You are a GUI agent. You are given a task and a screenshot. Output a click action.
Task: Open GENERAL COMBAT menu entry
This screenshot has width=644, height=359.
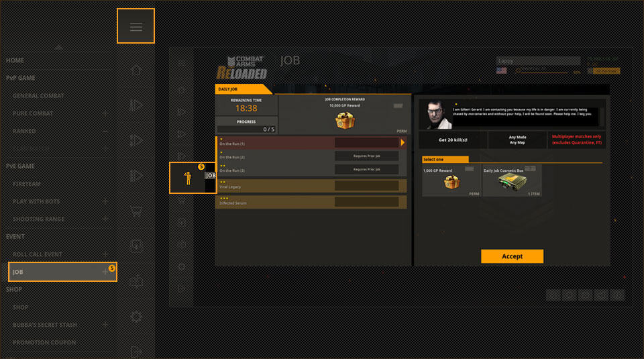tap(39, 96)
